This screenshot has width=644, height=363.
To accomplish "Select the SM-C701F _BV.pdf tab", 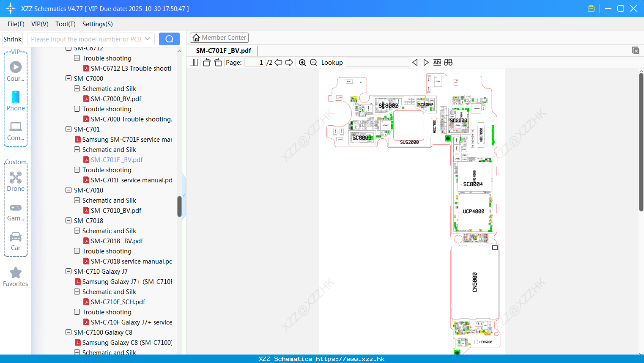I will click(224, 51).
